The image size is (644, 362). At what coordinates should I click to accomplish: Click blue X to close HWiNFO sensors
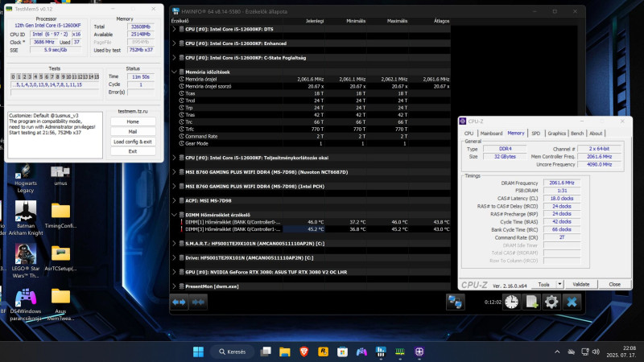[x=572, y=302]
